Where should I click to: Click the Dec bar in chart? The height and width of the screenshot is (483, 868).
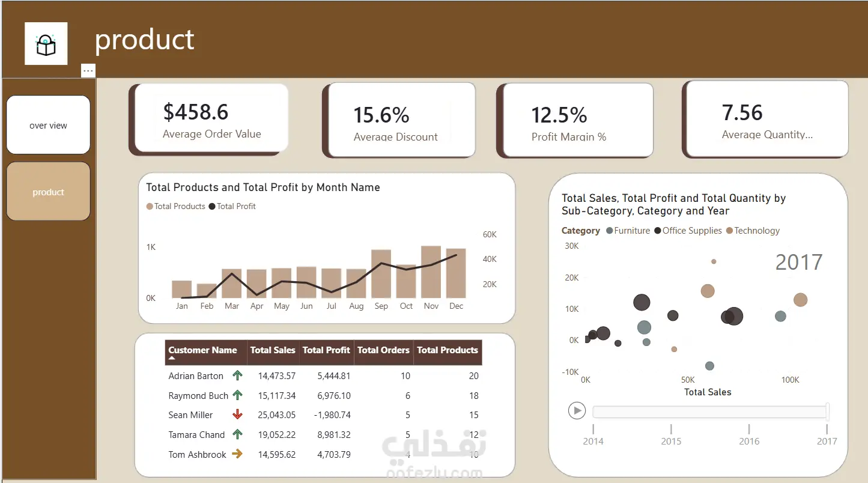456,273
